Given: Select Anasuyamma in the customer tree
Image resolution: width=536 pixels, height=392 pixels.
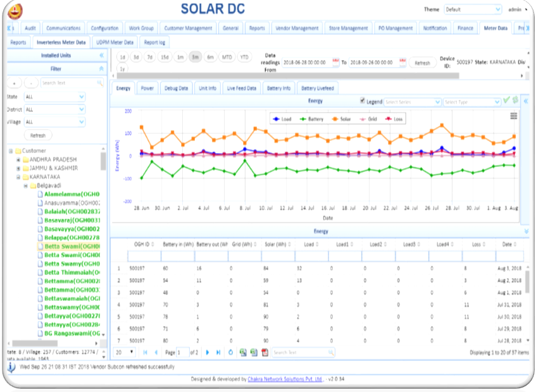Looking at the screenshot, I should pos(72,203).
